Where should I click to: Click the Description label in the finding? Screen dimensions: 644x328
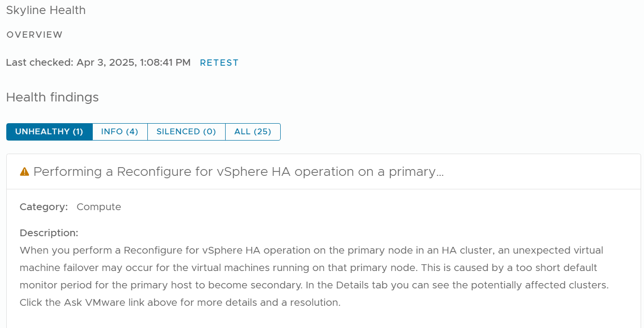48,233
